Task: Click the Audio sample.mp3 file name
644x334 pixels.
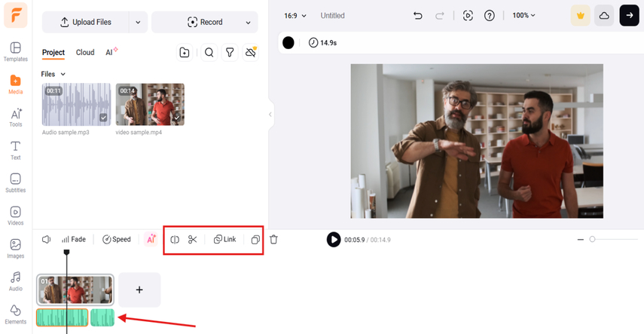Action: 66,133
